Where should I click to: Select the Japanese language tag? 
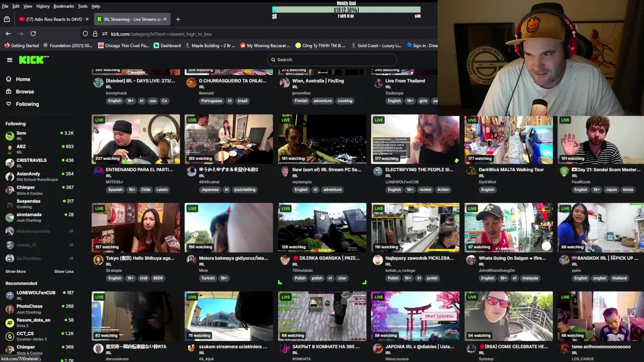pyautogui.click(x=210, y=190)
